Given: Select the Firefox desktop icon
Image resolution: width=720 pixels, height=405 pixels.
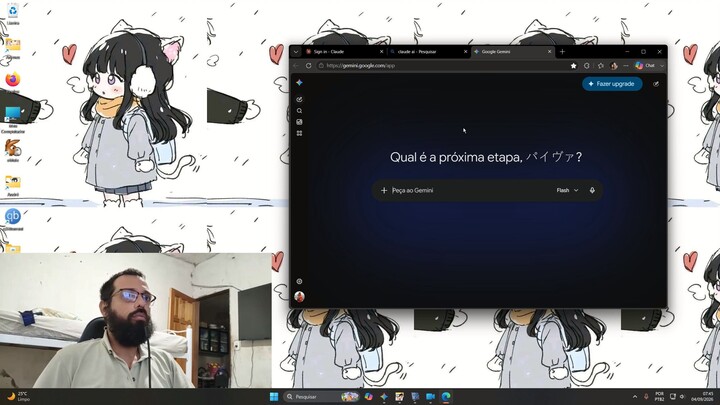Looking at the screenshot, I should (13, 82).
